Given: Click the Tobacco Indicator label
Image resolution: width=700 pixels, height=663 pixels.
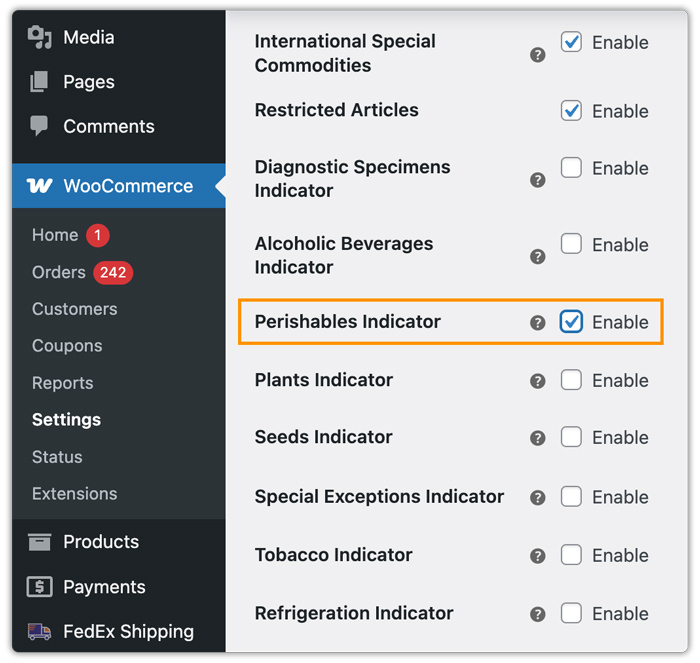Looking at the screenshot, I should [333, 555].
